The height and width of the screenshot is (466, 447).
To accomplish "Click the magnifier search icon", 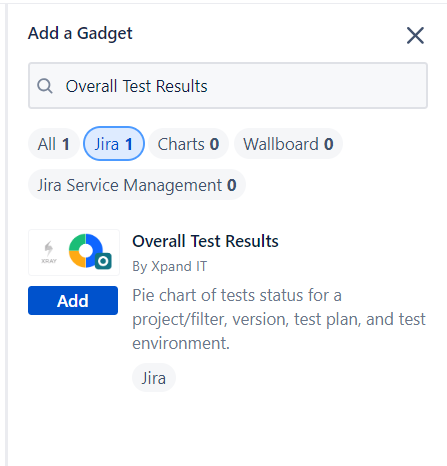I will tap(45, 86).
